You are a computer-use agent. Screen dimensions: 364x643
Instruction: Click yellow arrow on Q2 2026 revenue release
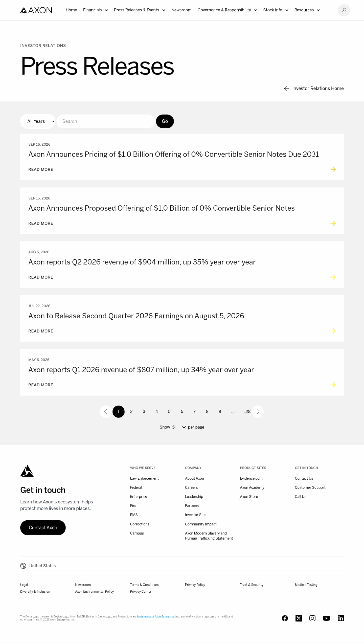[333, 277]
